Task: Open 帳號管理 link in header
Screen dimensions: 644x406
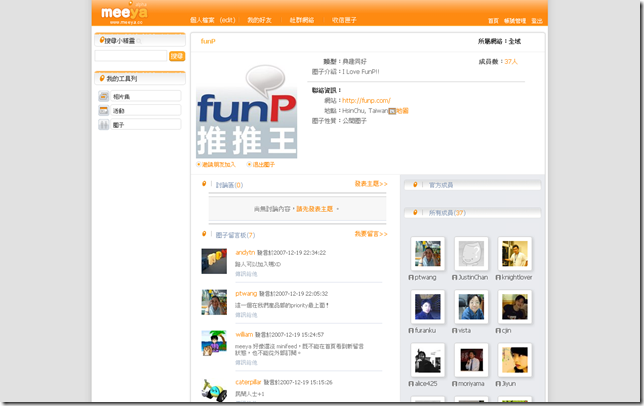Action: 515,21
